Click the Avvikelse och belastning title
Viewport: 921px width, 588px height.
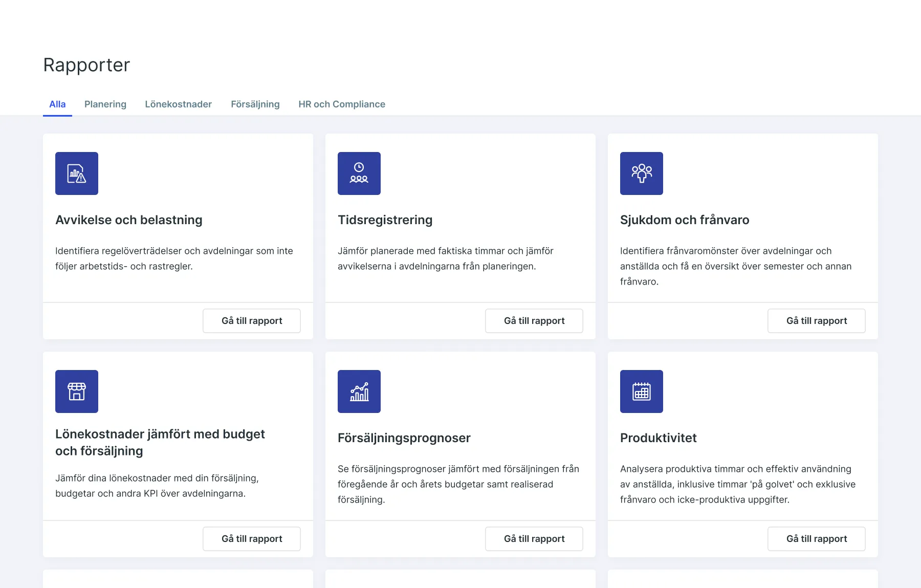click(129, 220)
